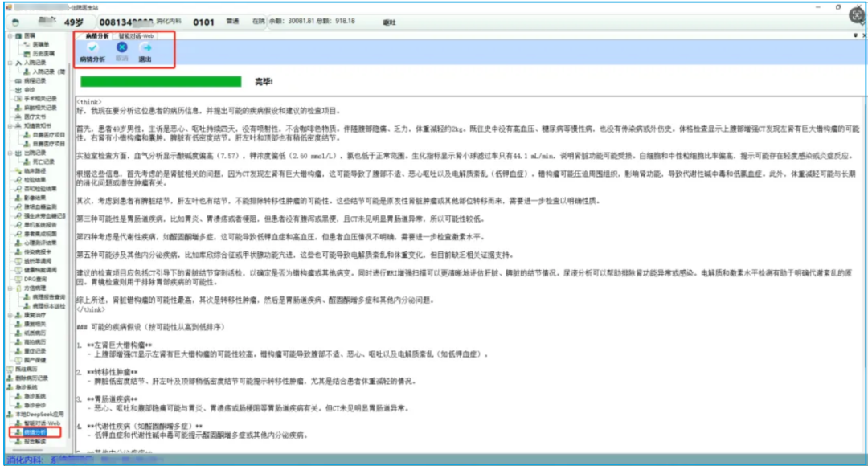Click the green analysis progress bar

pos(161,81)
